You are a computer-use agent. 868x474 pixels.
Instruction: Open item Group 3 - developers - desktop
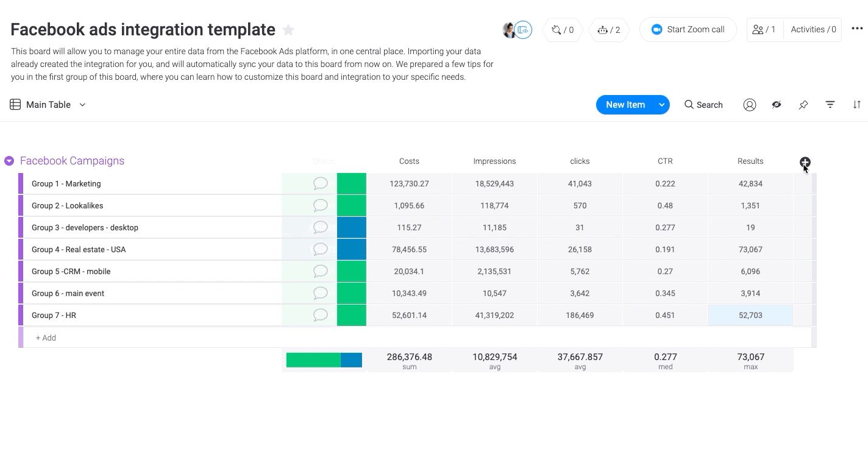pyautogui.click(x=85, y=227)
